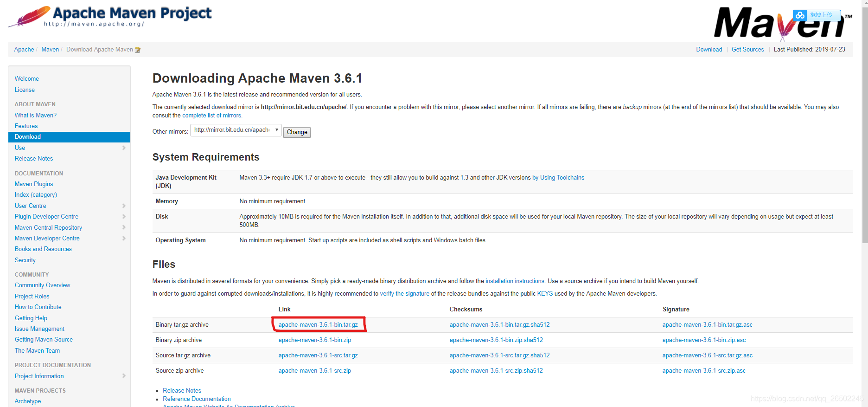Expand Project Information chevron

124,376
